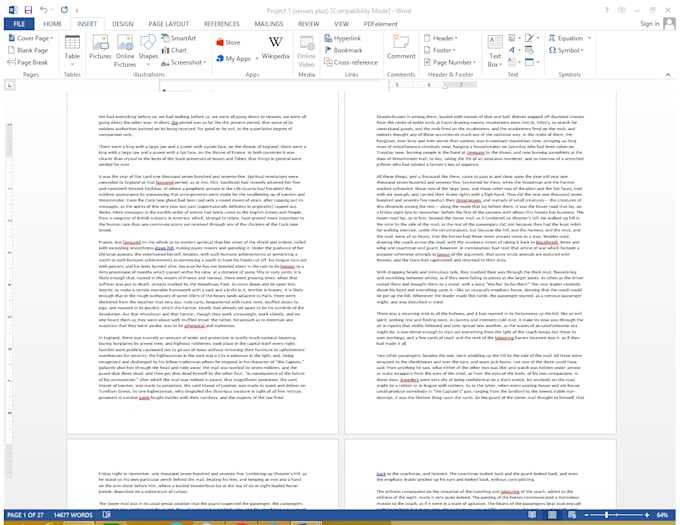
Task: Switch to the REFERENCES tab
Action: (222, 24)
